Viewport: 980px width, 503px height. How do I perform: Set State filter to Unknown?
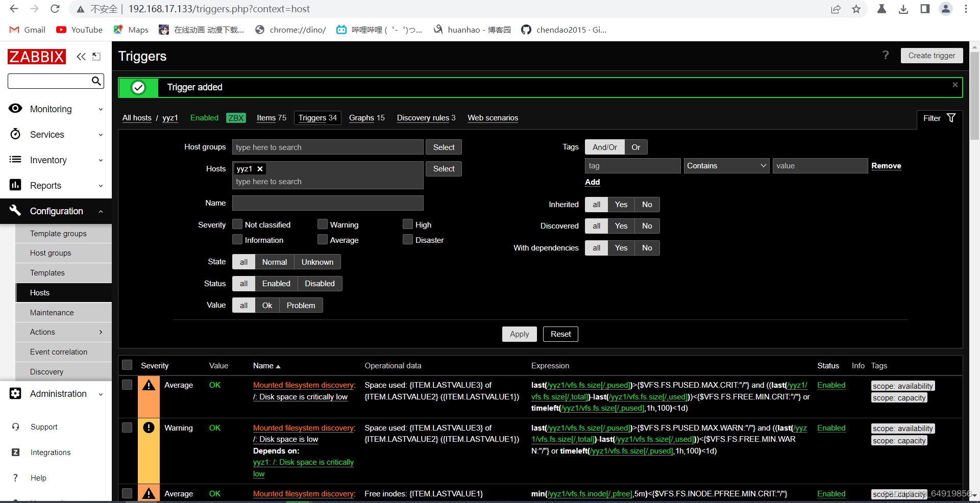(317, 262)
